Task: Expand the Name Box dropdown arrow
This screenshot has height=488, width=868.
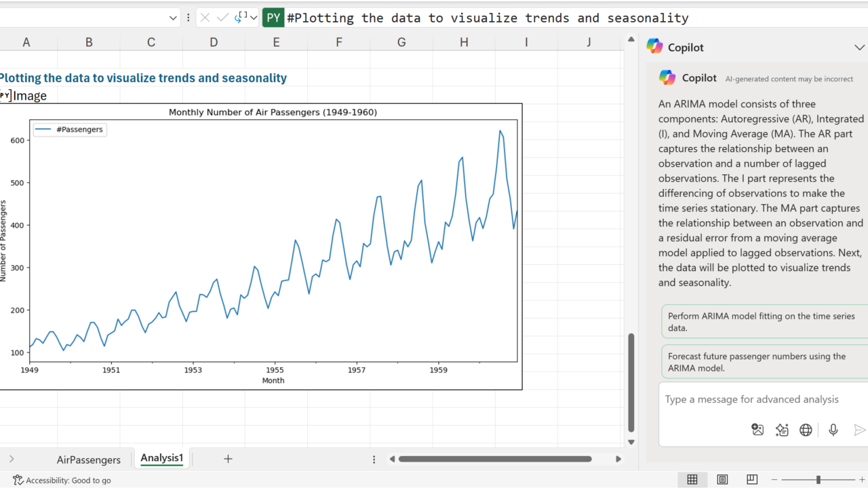Action: pos(173,18)
